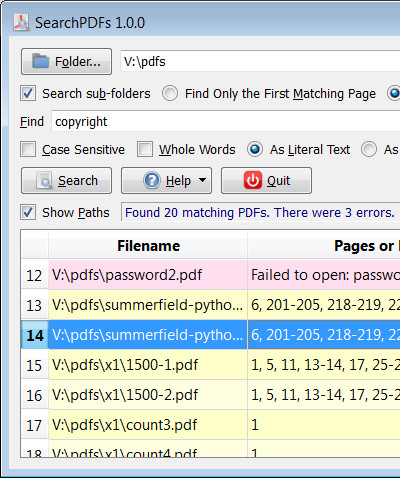
Task: Click row header number 16
Action: (x=35, y=395)
